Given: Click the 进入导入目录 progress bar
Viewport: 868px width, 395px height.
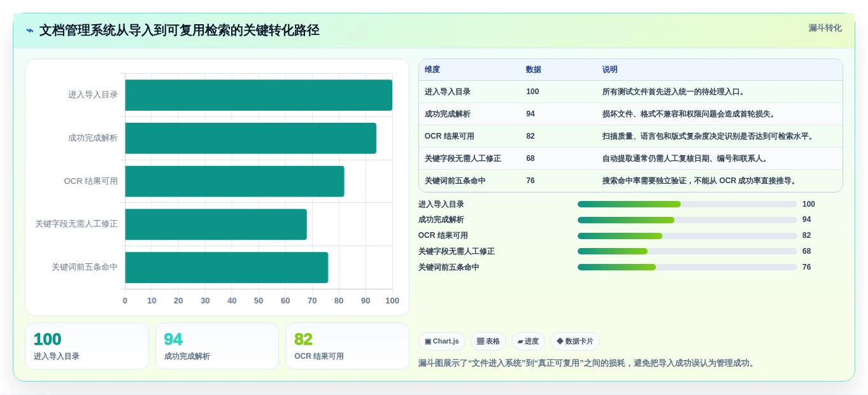Looking at the screenshot, I should coord(687,204).
